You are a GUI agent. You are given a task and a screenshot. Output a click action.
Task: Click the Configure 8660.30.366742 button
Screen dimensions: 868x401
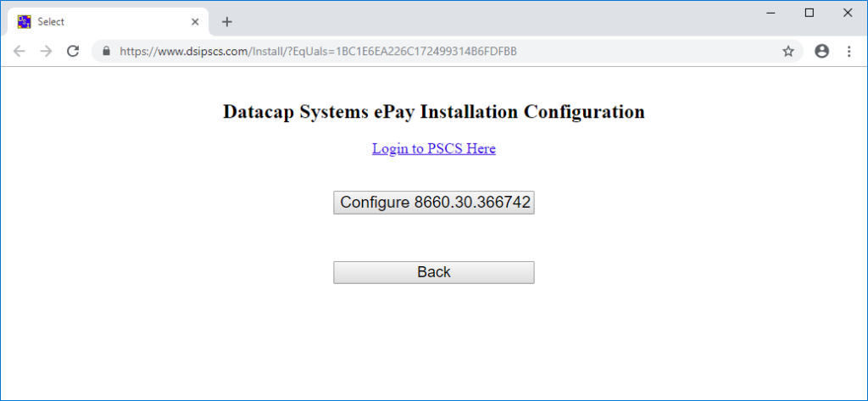point(433,203)
